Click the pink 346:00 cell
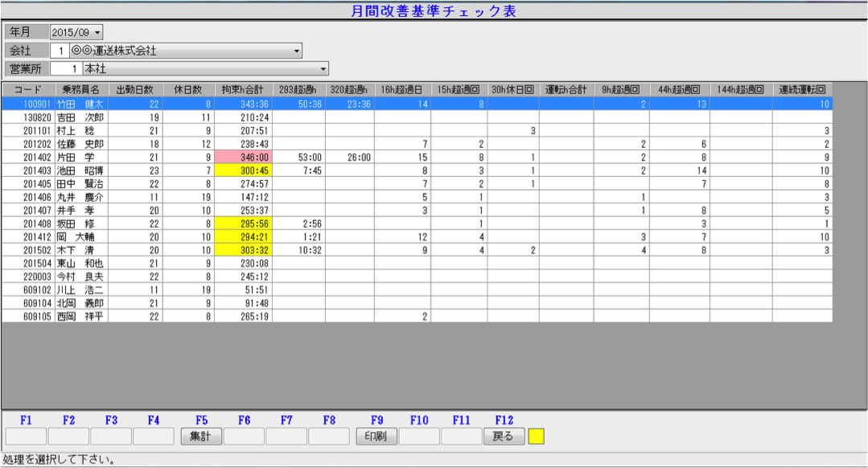The width and height of the screenshot is (868, 468). click(x=243, y=157)
